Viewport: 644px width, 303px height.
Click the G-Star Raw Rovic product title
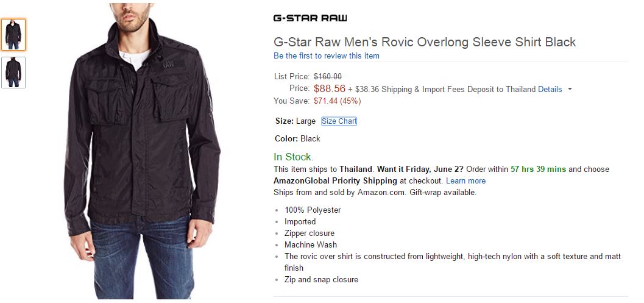[425, 42]
